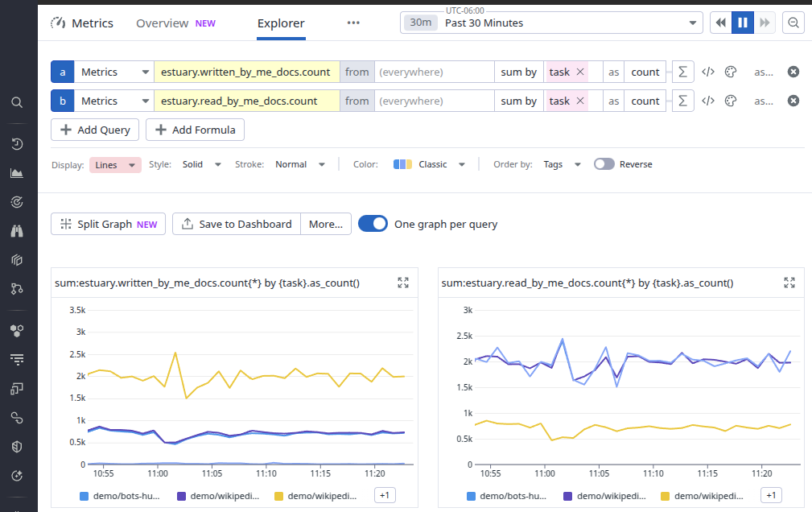Step time range backward
Image resolution: width=812 pixels, height=512 pixels.
tap(720, 23)
